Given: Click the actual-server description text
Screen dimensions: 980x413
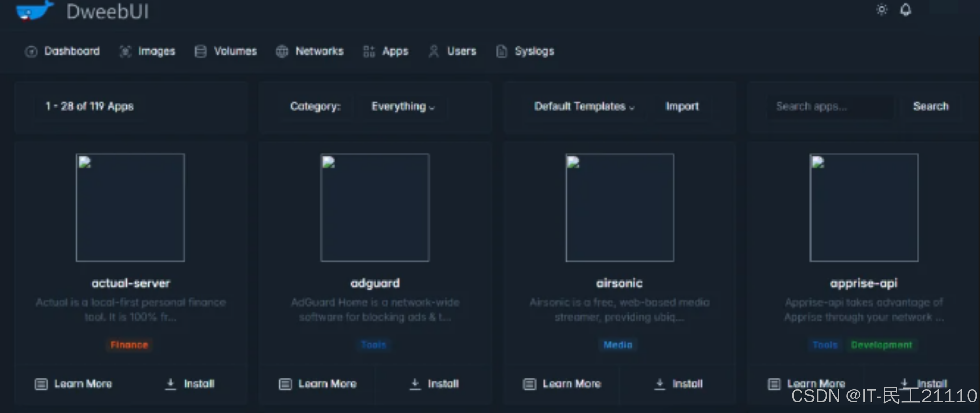Looking at the screenshot, I should coord(130,310).
